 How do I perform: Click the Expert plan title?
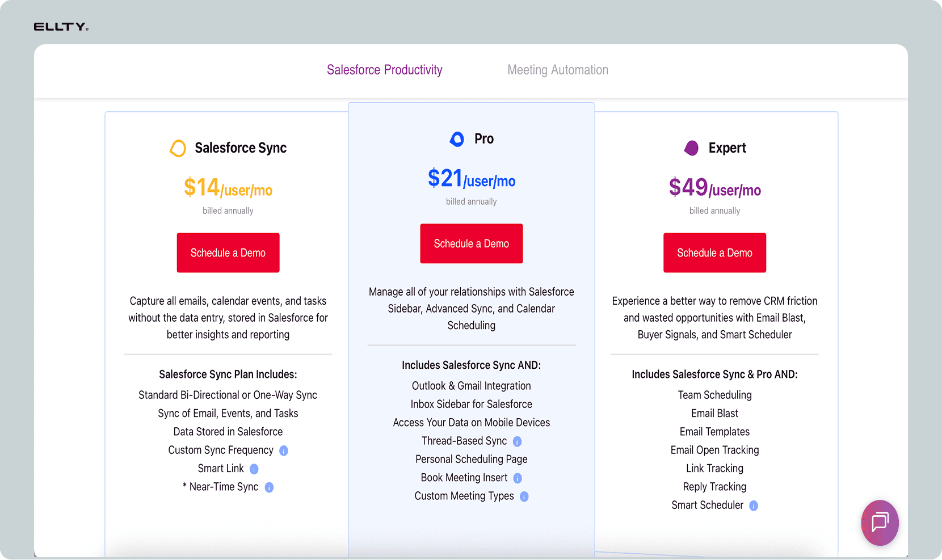point(727,148)
